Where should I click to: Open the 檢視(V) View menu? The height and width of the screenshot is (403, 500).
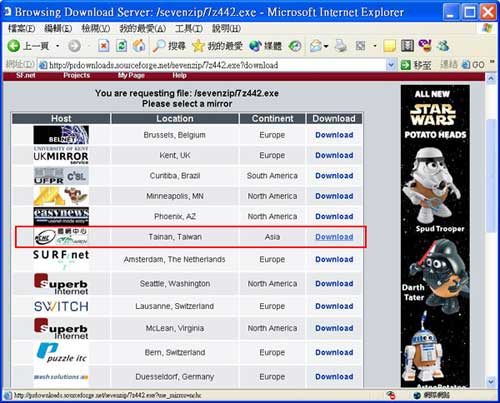tap(96, 28)
